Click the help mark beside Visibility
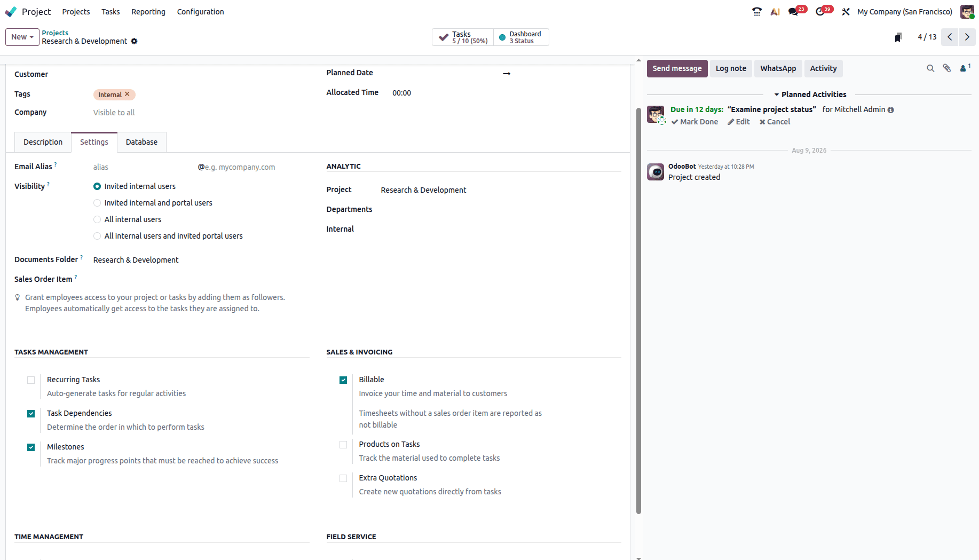 (x=49, y=185)
